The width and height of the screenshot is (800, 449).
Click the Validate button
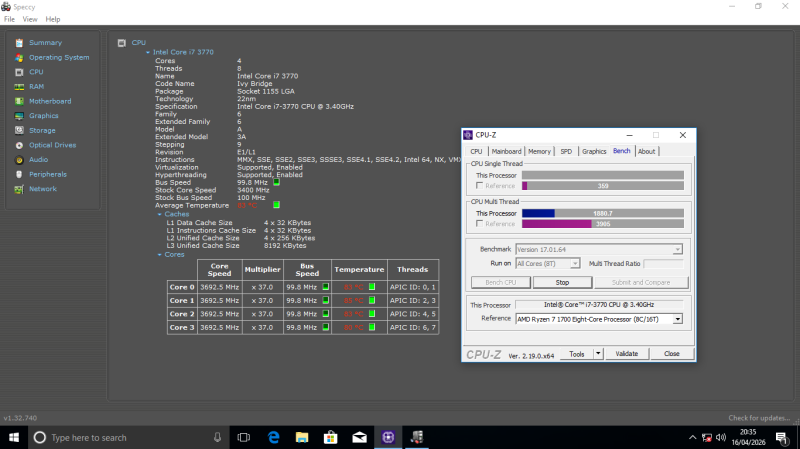[x=627, y=354]
